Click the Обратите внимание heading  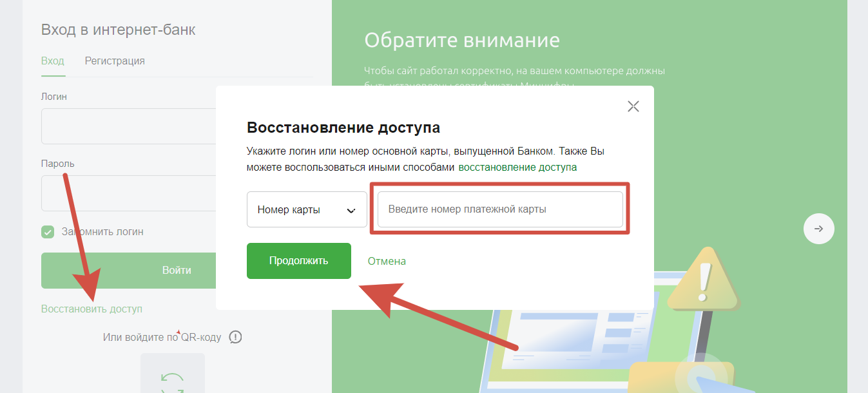[461, 41]
